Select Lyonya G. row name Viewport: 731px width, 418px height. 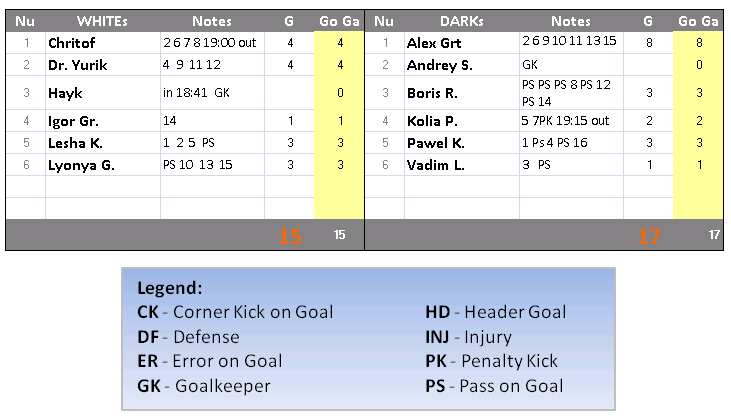(x=81, y=165)
